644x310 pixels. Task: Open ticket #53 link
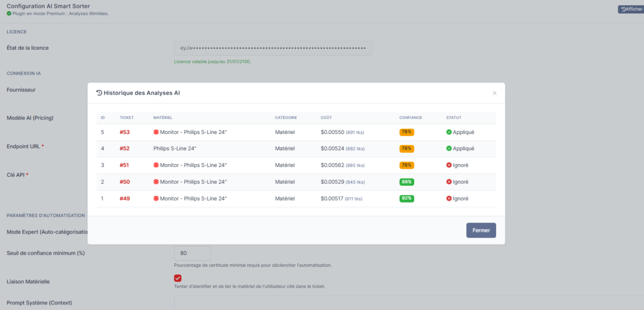pos(125,132)
